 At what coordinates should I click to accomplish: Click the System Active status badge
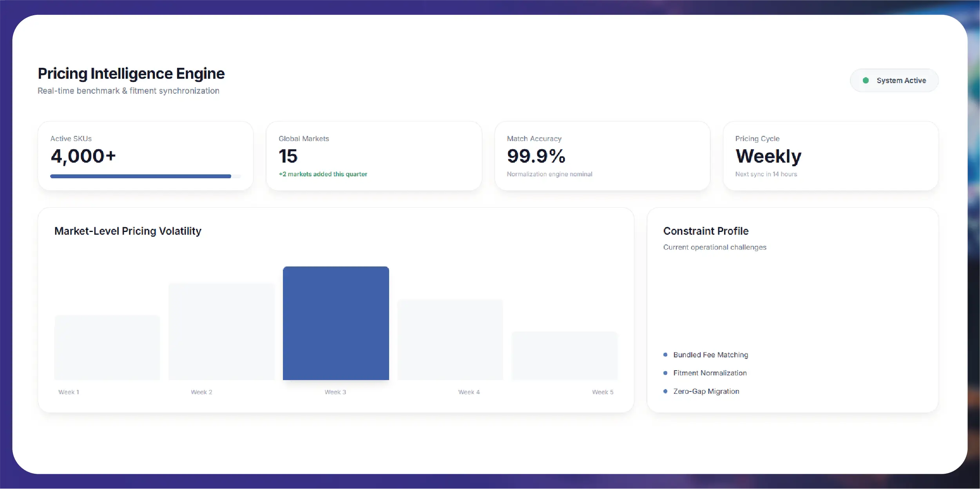click(894, 80)
